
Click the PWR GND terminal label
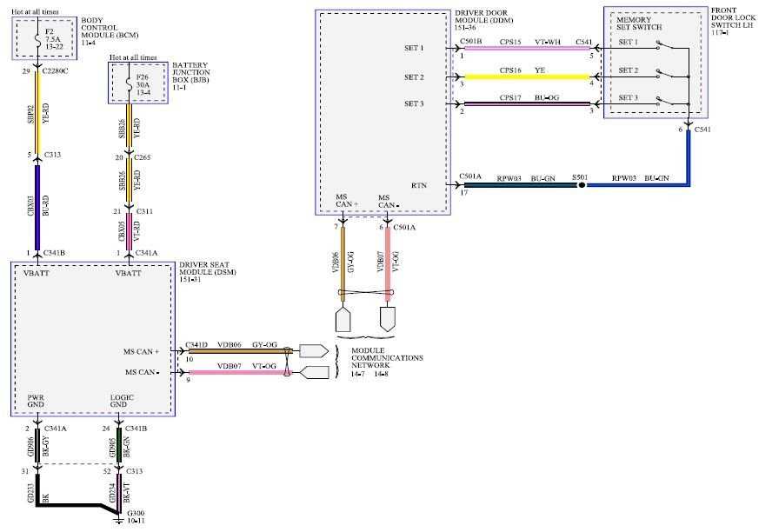[x=36, y=401]
